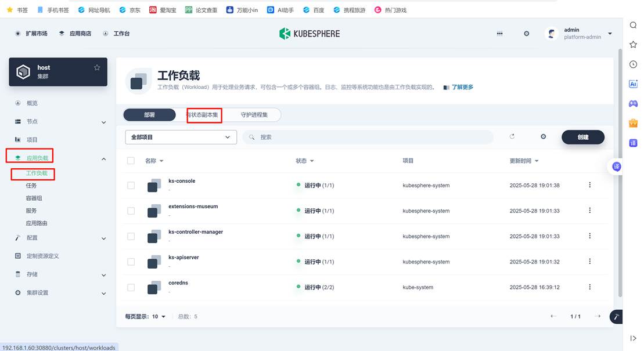This screenshot has width=644, height=351.
Task: Open the ks-apiserver workload
Action: 184,258
